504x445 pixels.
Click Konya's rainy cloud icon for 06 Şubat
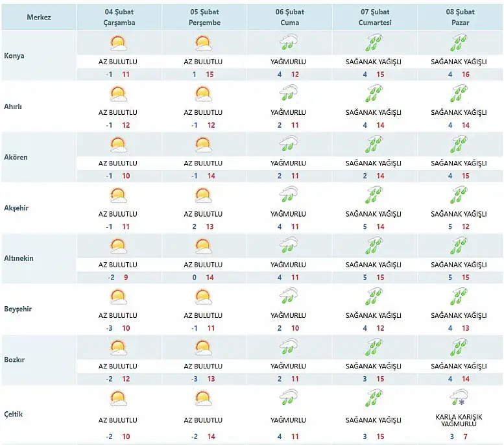pyautogui.click(x=288, y=43)
